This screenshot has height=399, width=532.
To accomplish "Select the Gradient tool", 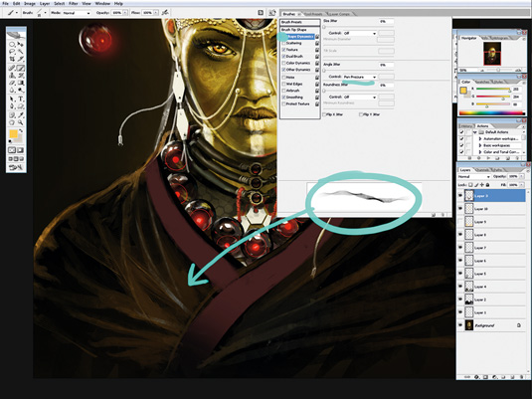I will tap(20, 83).
